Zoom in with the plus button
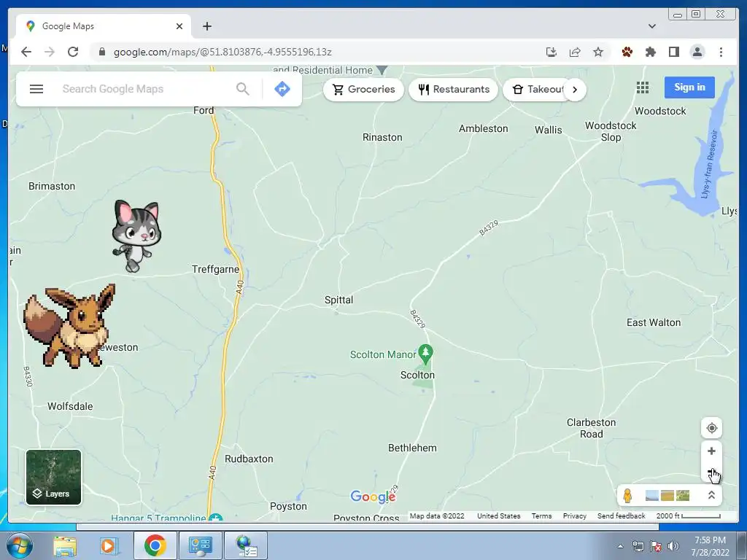747x560 pixels. pyautogui.click(x=711, y=451)
